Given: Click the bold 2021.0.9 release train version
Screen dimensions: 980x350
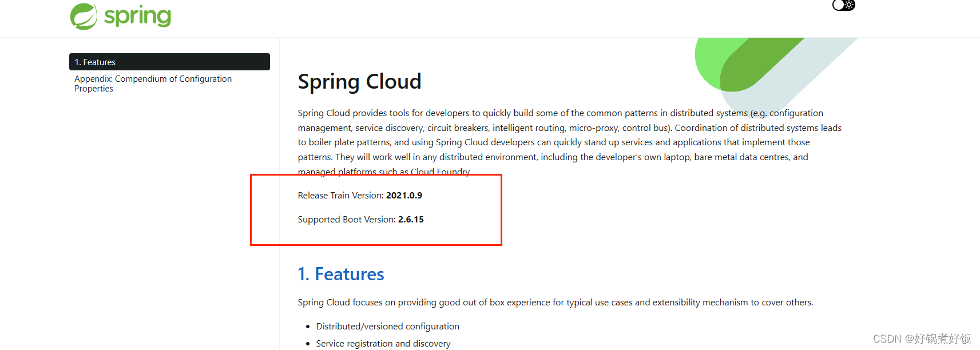Looking at the screenshot, I should click(404, 195).
